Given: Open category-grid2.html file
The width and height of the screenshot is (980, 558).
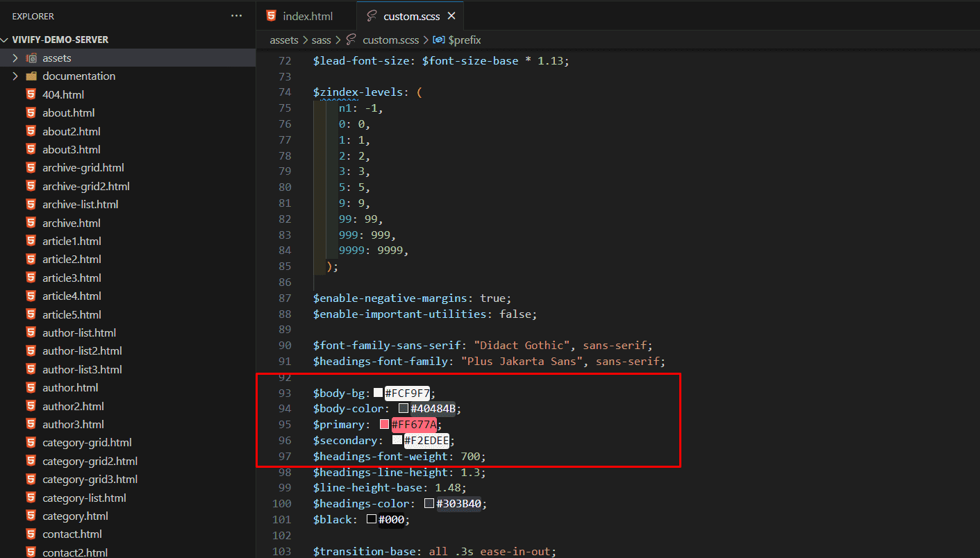Looking at the screenshot, I should 90,461.
